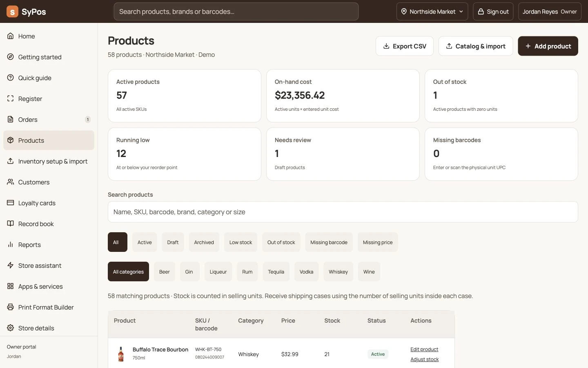This screenshot has width=588, height=368.
Task: Open the Running low 12 card
Action: 185,154
